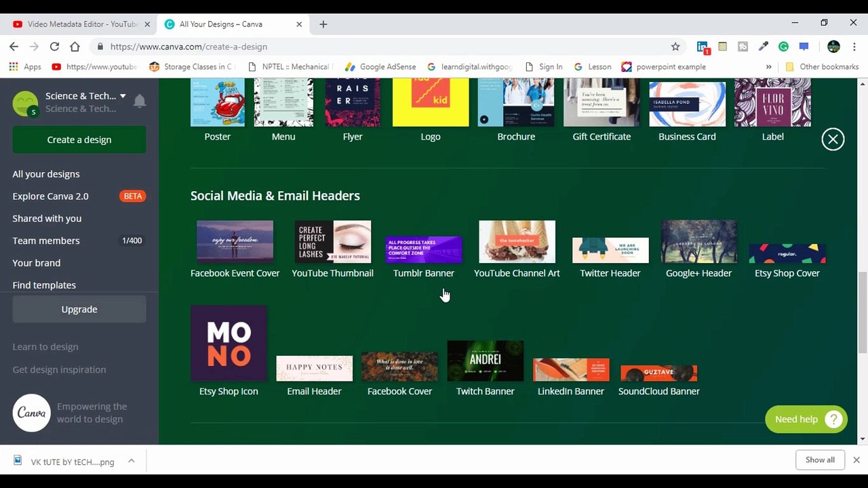868x488 pixels.
Task: Click the Upgrade button
Action: coord(79,309)
